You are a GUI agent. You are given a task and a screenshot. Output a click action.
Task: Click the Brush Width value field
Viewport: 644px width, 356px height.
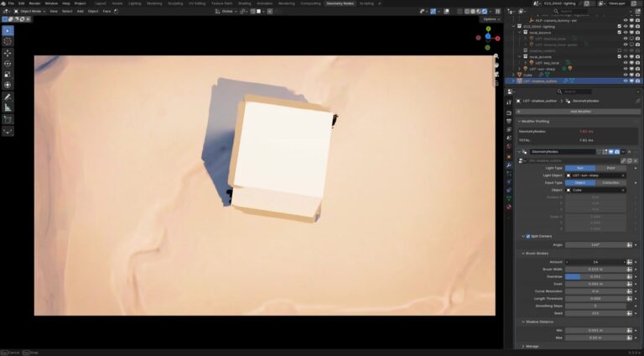[595, 270]
